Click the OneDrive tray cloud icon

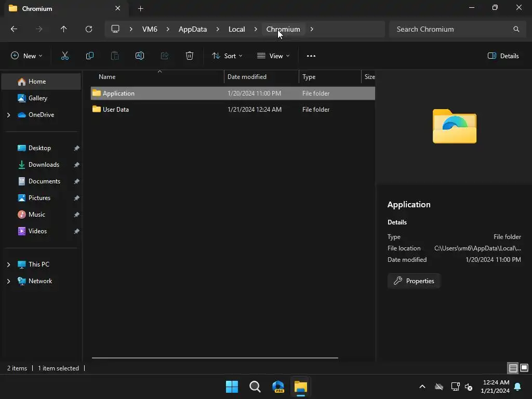pos(439,387)
